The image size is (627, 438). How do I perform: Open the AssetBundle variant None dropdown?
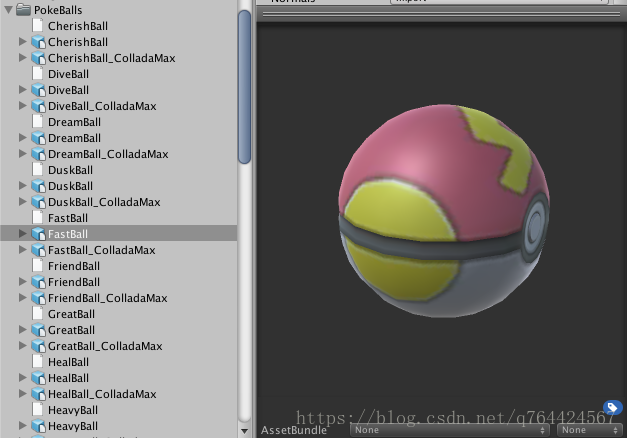[x=590, y=430]
